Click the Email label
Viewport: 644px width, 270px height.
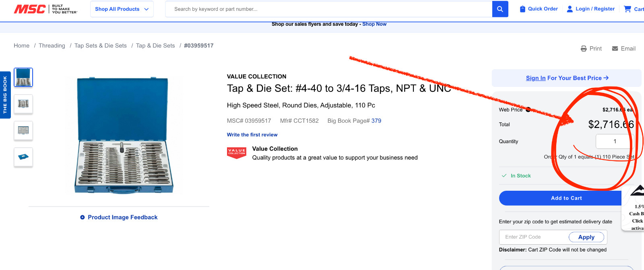pos(628,49)
